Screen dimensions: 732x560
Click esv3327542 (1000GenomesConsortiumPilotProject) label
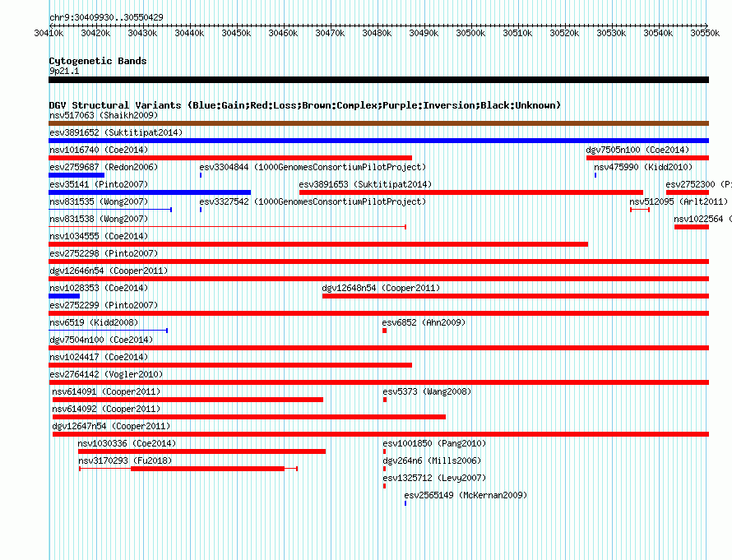click(x=313, y=201)
